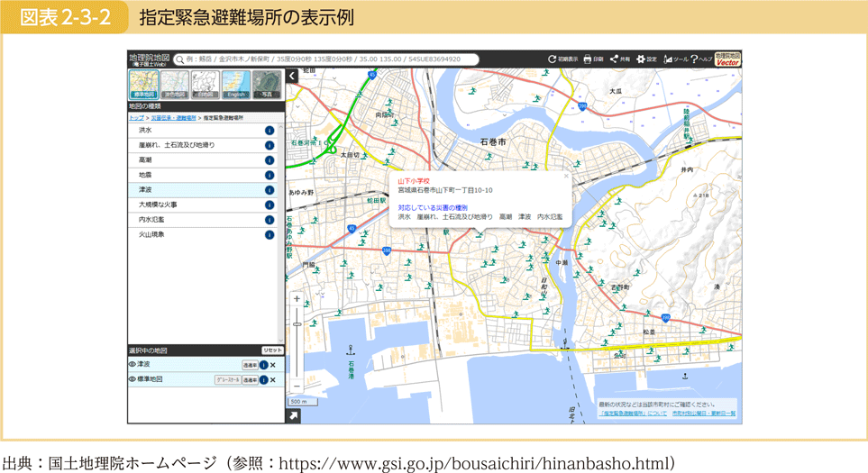Select 洪水 in map type list
868x473 pixels.
click(203, 131)
